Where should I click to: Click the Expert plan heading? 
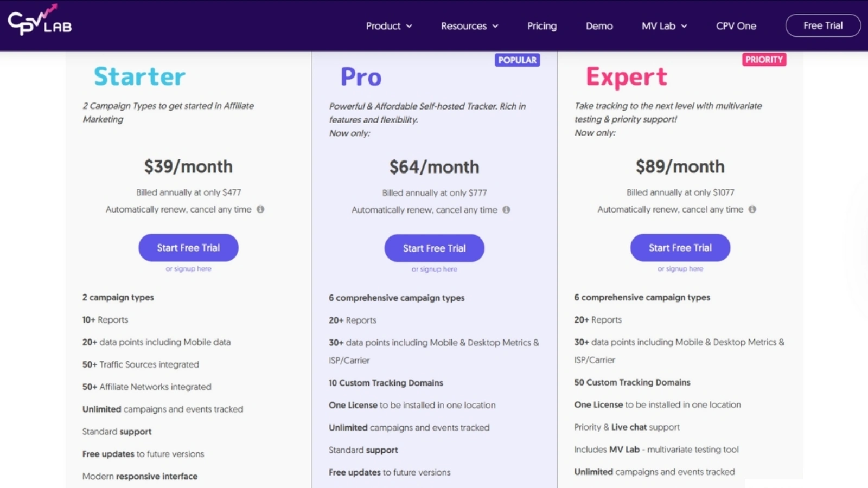[626, 76]
